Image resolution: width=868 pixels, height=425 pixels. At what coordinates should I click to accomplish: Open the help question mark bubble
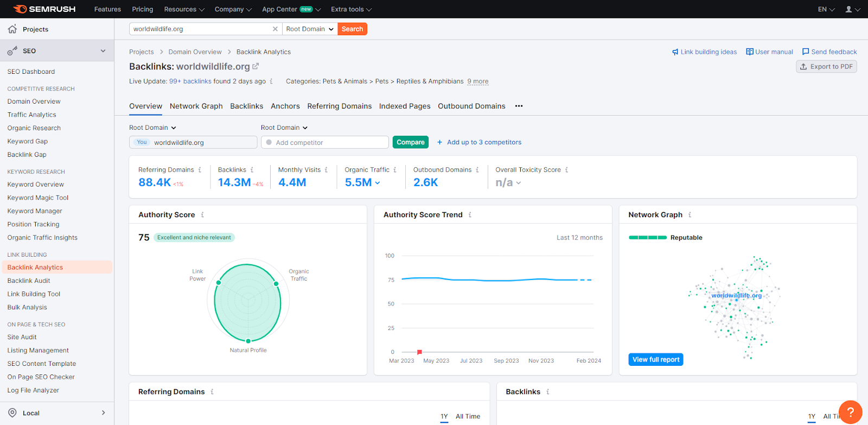(850, 412)
